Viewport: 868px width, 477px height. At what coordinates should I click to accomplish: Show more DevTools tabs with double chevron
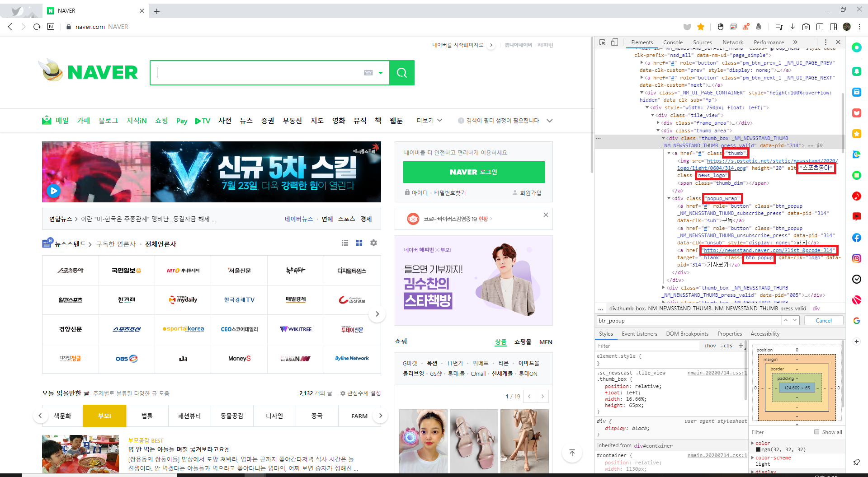click(x=795, y=42)
